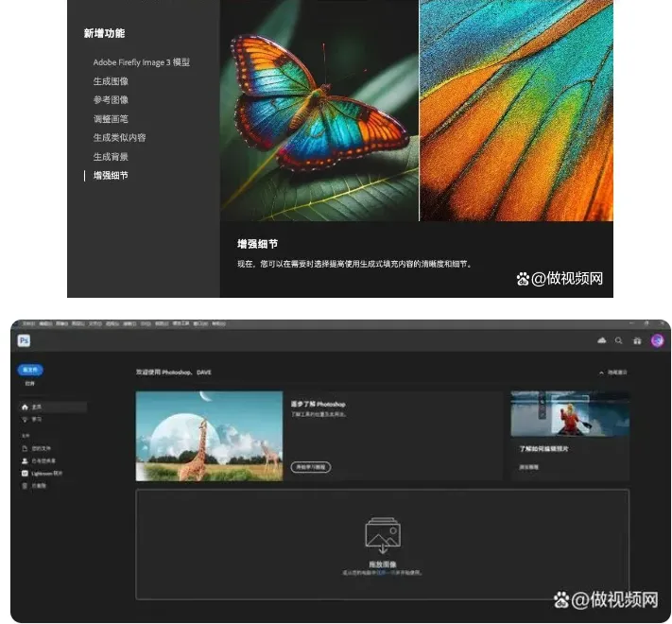Open 学习 in the sidebar
The image size is (672, 624).
[x=36, y=419]
